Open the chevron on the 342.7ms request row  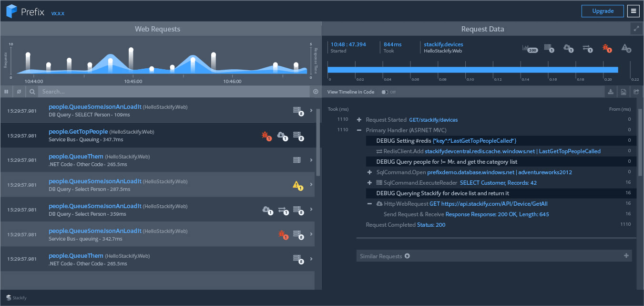tap(311, 234)
